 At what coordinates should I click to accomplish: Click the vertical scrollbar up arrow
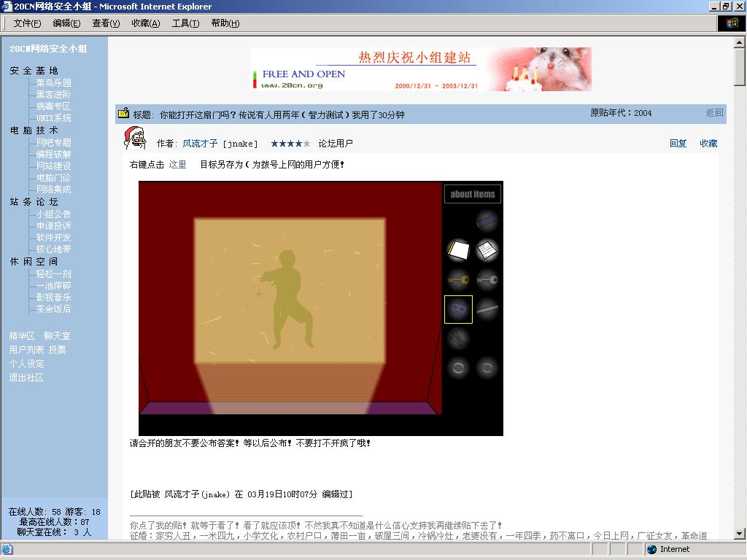pos(740,42)
